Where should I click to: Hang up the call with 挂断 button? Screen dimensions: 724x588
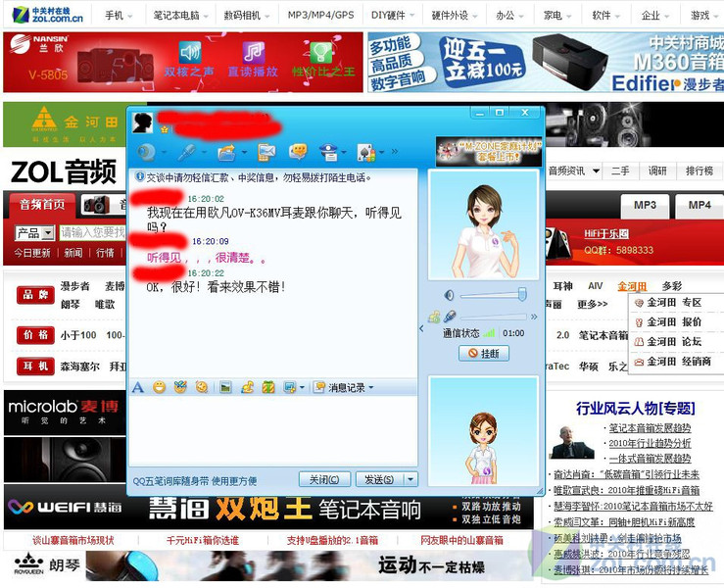(x=484, y=354)
